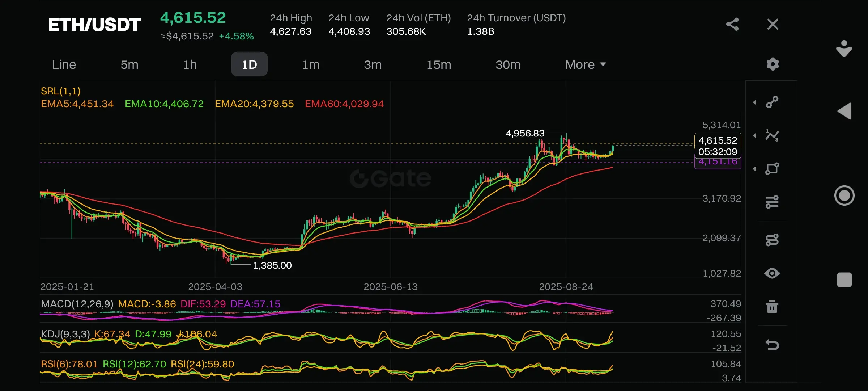The height and width of the screenshot is (391, 868).
Task: Delete drawings with trash icon
Action: coord(772,307)
